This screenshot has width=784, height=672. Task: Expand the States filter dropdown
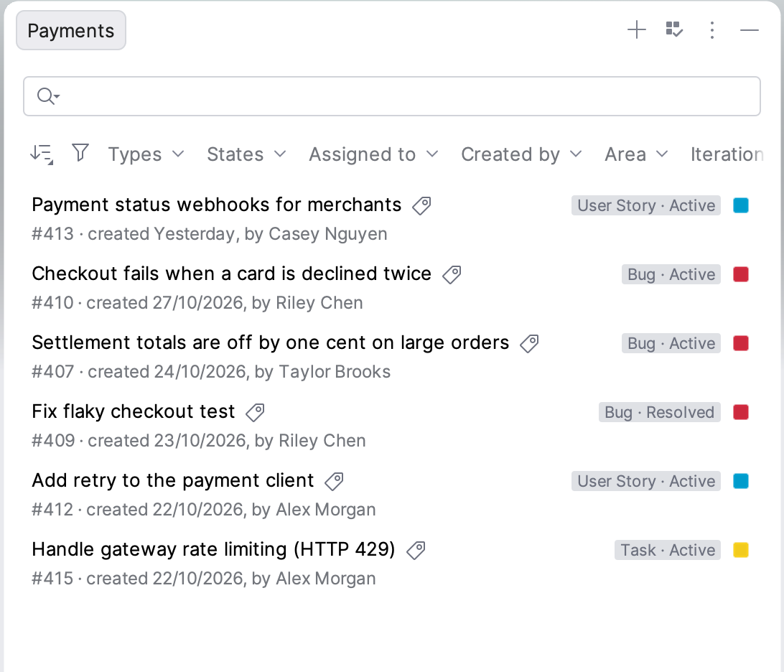pyautogui.click(x=246, y=154)
